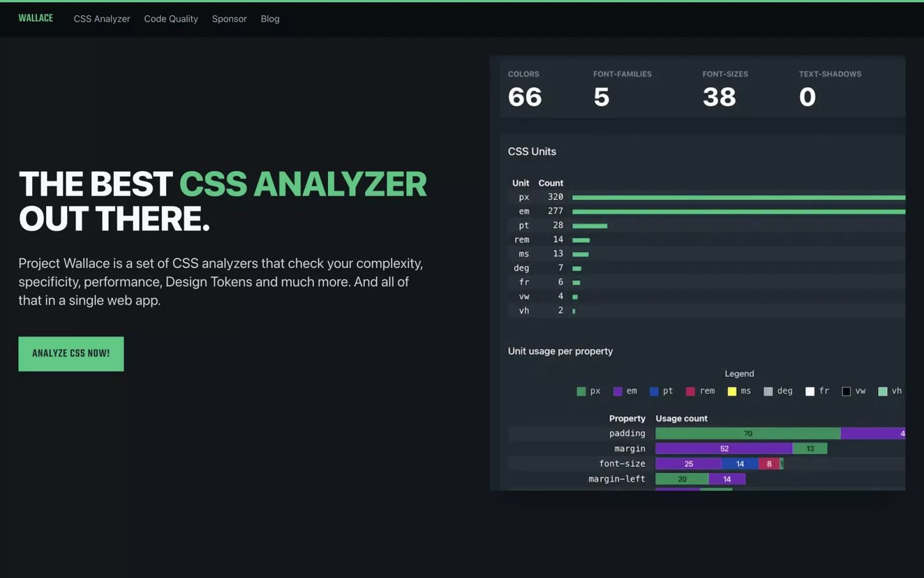
Task: Click the px count bar in CSS Units
Action: tap(739, 198)
